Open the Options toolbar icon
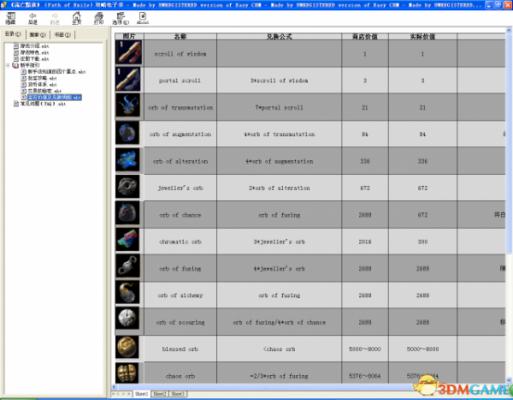Image resolution: width=513 pixels, height=400 pixels. (x=120, y=18)
